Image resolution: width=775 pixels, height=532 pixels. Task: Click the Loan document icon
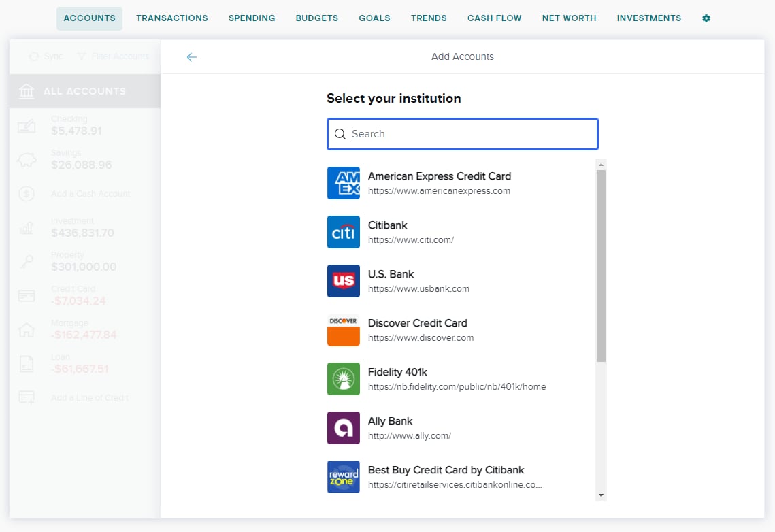pos(26,363)
